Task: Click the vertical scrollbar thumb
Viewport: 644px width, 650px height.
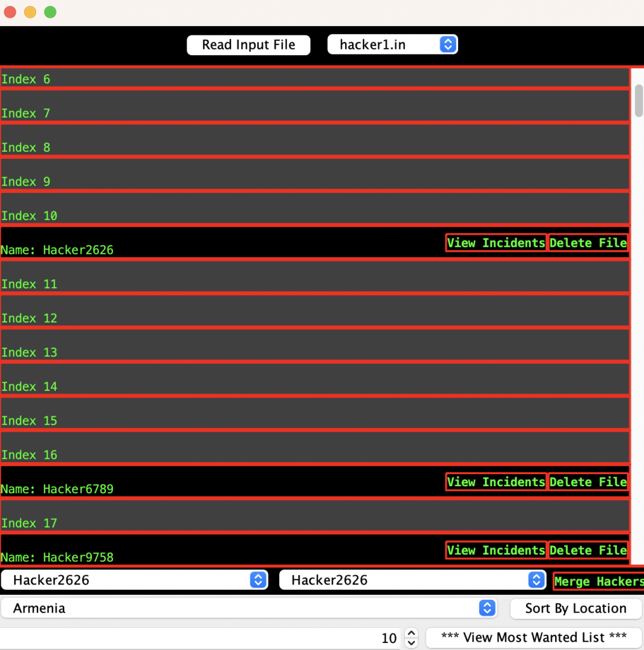Action: (638, 100)
